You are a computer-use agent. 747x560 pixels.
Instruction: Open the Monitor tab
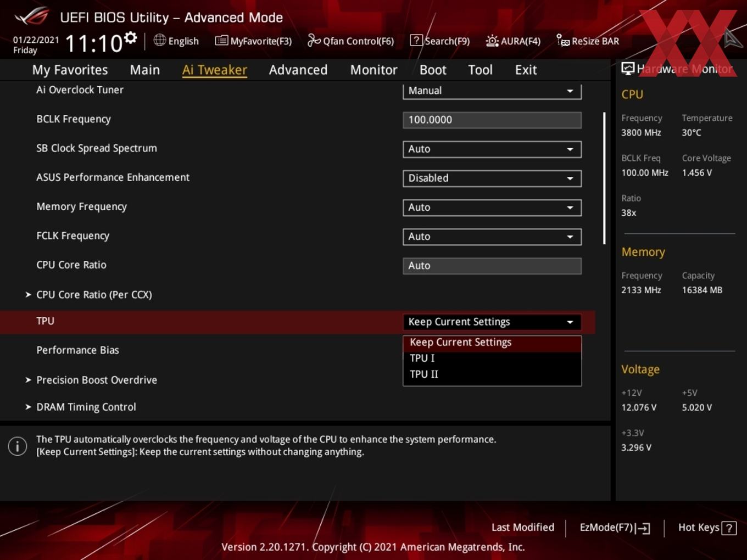point(374,70)
